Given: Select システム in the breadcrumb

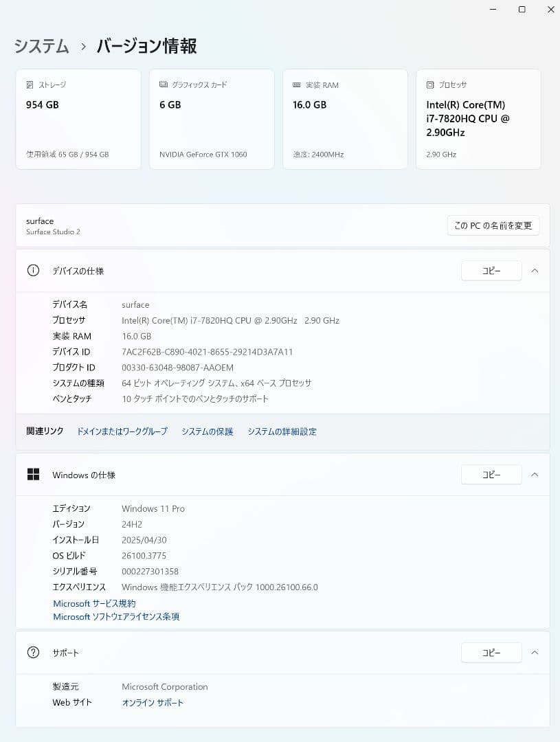Looking at the screenshot, I should [40, 47].
